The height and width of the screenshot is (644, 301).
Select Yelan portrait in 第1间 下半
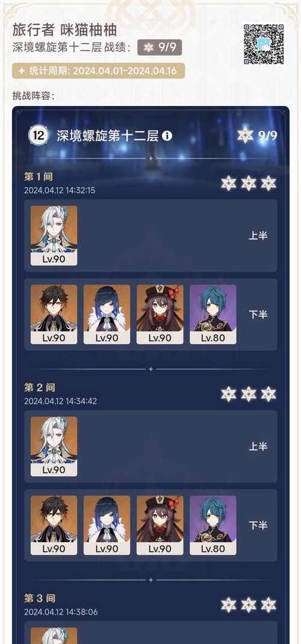[x=107, y=314]
